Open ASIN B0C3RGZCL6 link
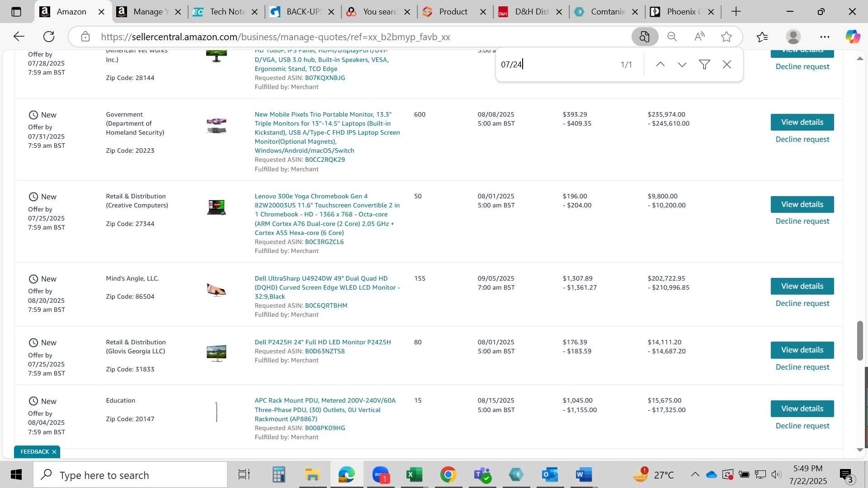This screenshot has height=488, width=868. (324, 242)
